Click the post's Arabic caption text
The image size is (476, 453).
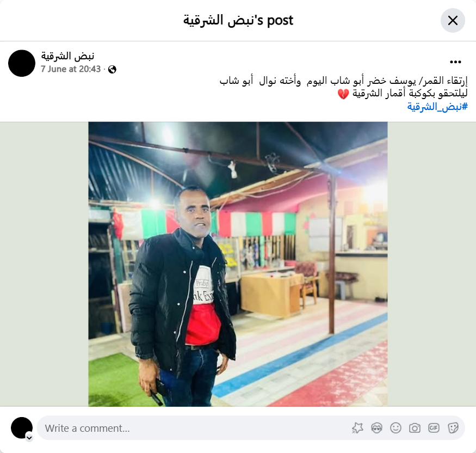343,87
